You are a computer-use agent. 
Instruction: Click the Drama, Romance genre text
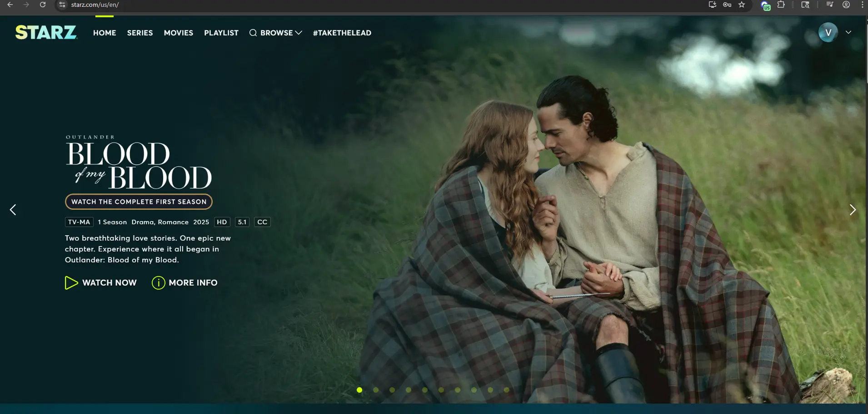[x=160, y=222]
